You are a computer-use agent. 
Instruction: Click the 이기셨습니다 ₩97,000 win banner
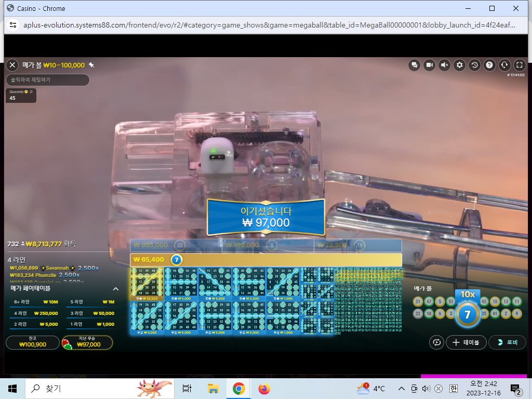(x=266, y=217)
